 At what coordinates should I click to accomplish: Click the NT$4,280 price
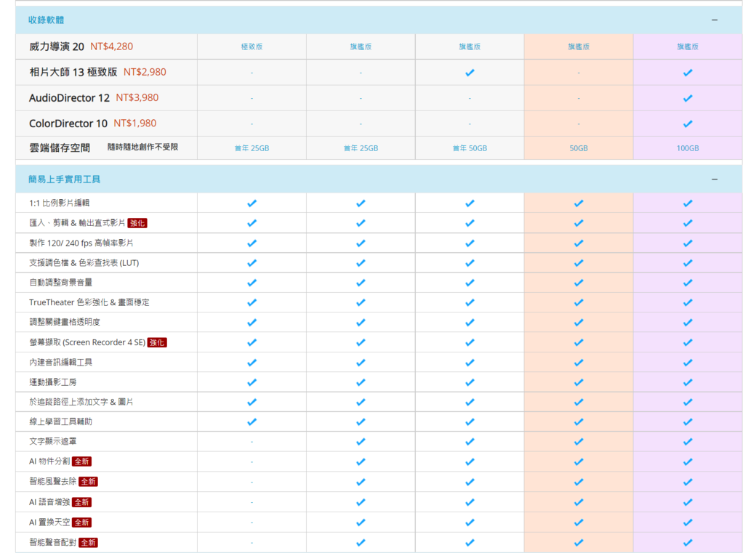(x=112, y=47)
